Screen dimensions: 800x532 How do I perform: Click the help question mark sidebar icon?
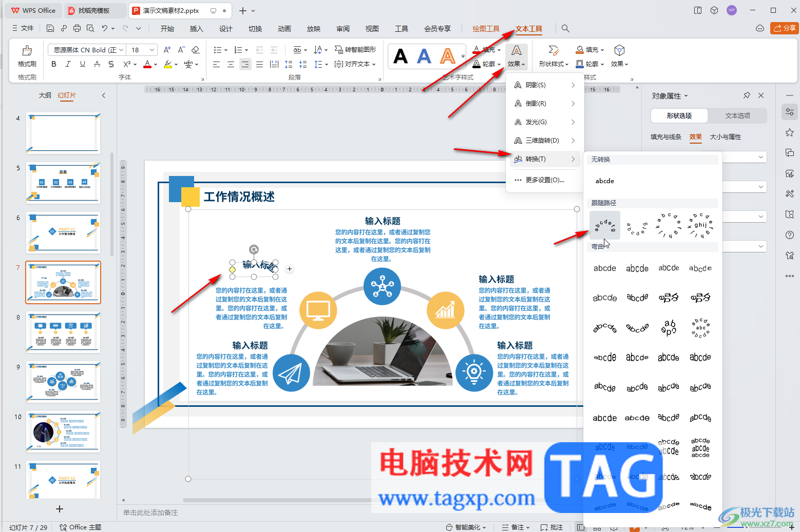click(x=790, y=235)
